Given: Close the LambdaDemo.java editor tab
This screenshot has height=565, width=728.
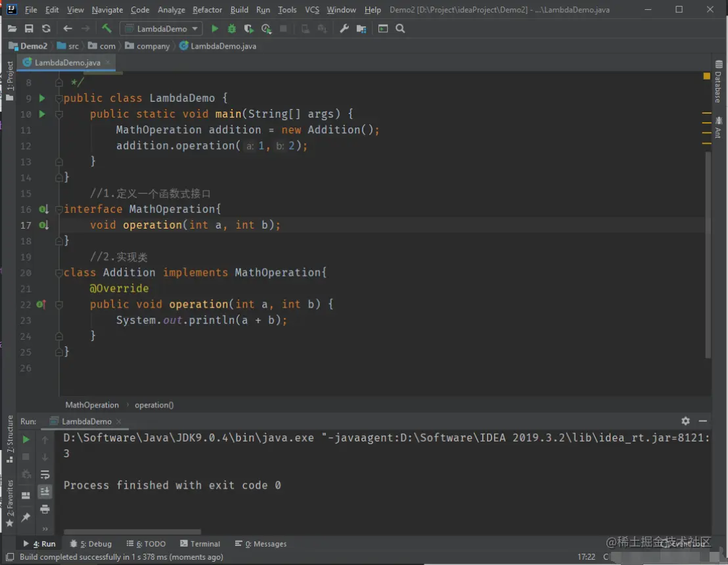Looking at the screenshot, I should pos(108,62).
